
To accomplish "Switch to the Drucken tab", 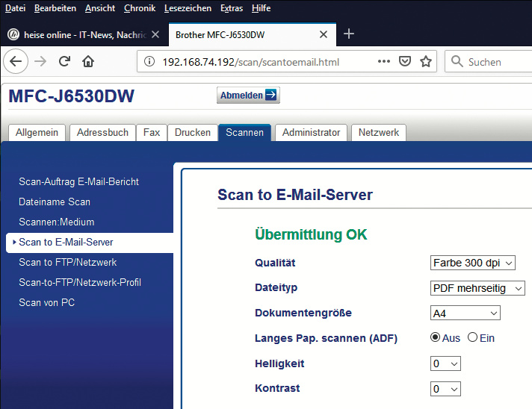I will [x=192, y=133].
